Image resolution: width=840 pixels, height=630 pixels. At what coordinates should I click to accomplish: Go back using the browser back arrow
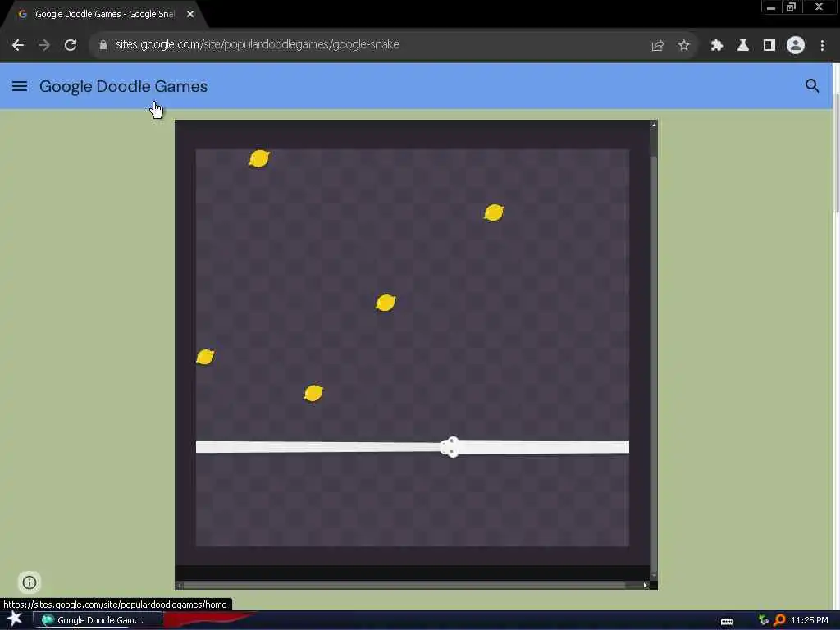point(18,45)
